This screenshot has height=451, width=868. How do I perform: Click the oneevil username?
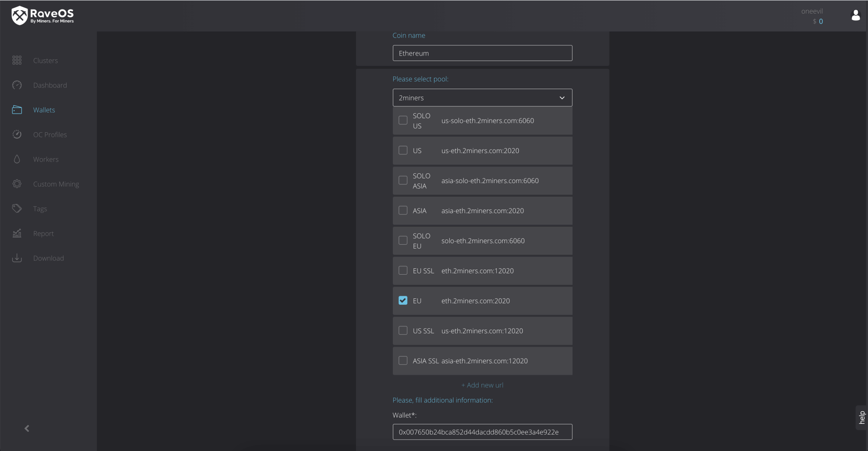coord(812,11)
